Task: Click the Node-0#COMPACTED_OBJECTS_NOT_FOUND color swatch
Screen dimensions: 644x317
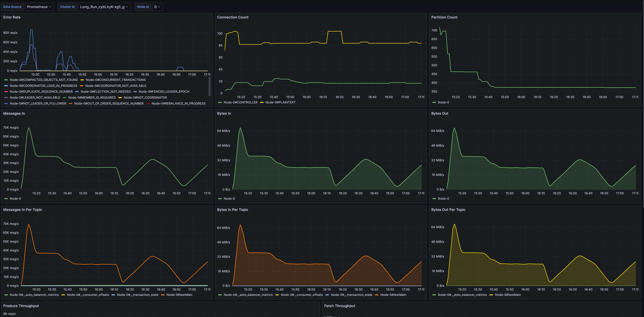Action: tap(6, 80)
